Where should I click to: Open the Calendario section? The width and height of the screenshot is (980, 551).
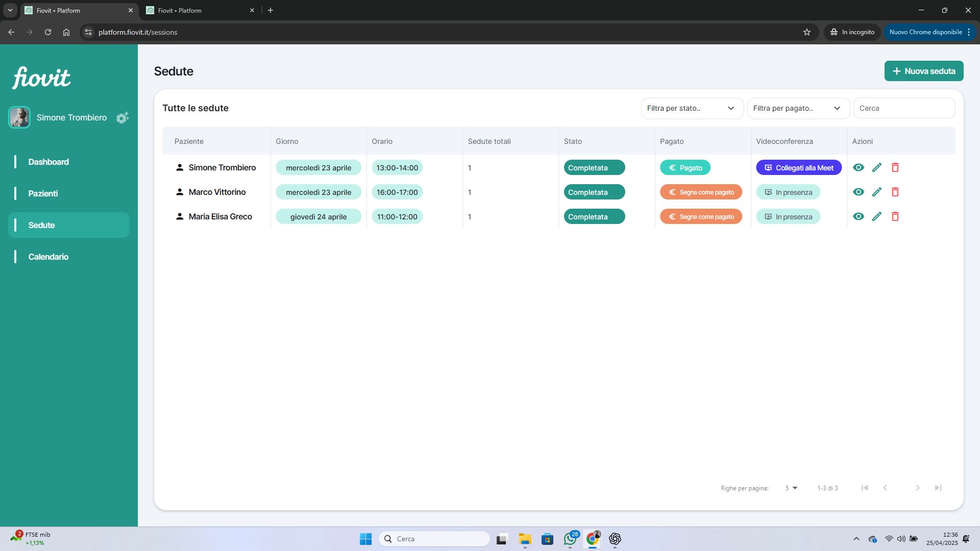coord(48,257)
